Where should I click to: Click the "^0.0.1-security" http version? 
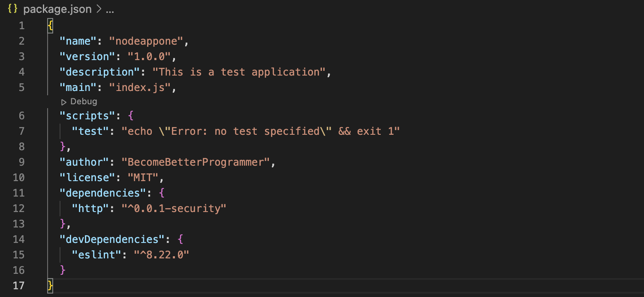coord(174,209)
